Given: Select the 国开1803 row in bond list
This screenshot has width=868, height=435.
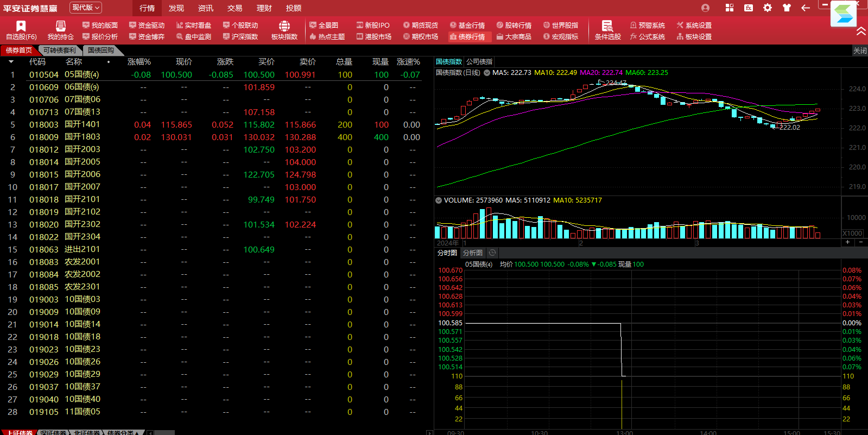Looking at the screenshot, I should 82,137.
